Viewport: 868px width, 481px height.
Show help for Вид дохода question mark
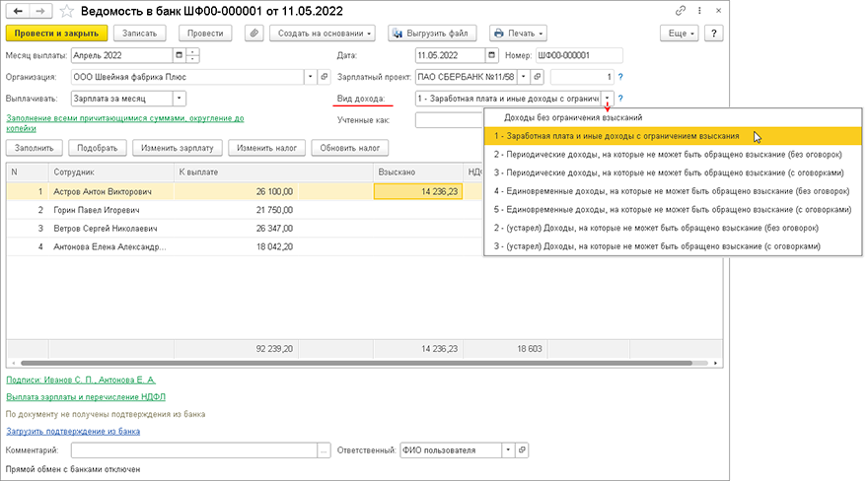coord(620,99)
